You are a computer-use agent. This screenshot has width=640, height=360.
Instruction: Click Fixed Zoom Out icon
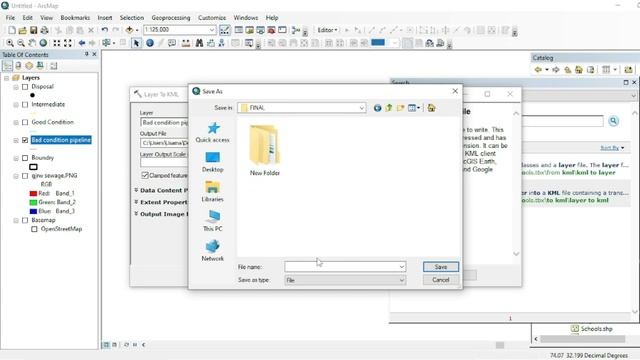point(68,43)
